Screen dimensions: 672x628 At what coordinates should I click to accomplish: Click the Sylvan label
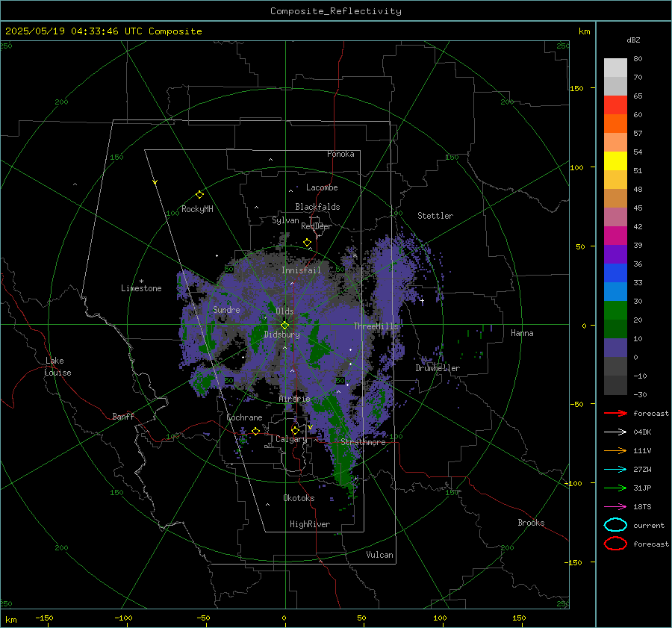tap(285, 220)
